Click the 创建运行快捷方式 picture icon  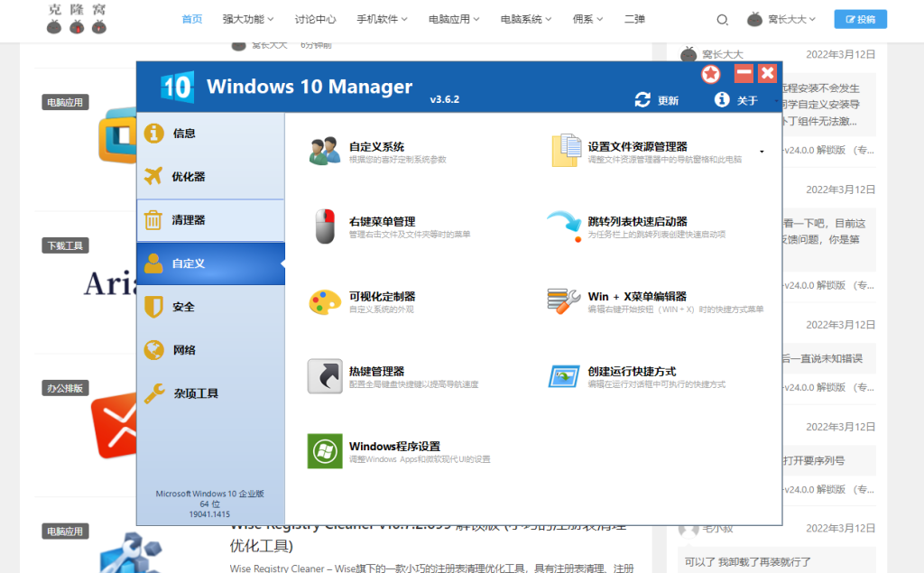(564, 376)
